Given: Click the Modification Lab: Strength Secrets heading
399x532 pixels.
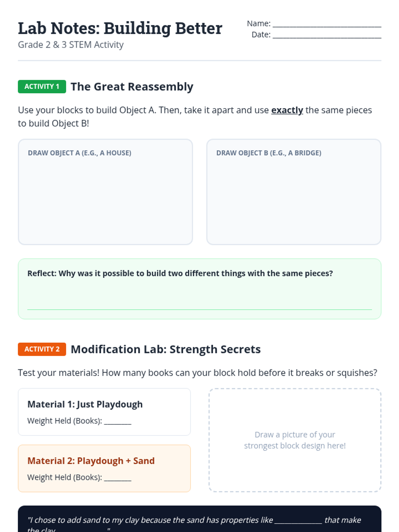Looking at the screenshot, I should coord(166,349).
